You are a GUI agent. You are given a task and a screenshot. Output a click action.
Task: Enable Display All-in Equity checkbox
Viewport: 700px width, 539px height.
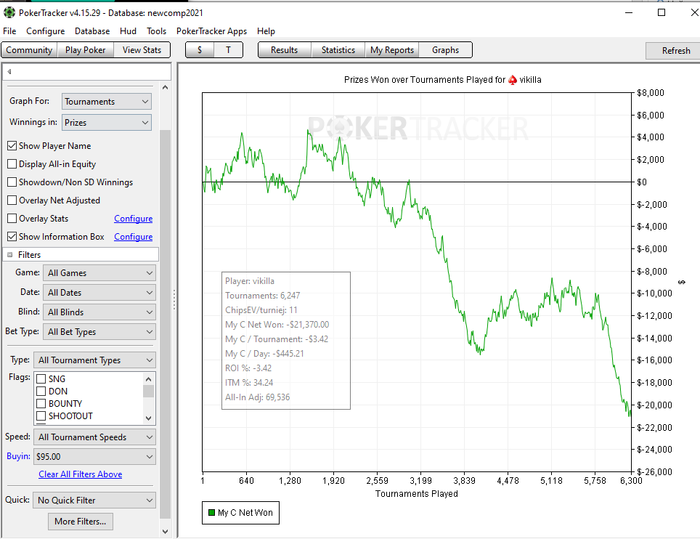click(12, 164)
